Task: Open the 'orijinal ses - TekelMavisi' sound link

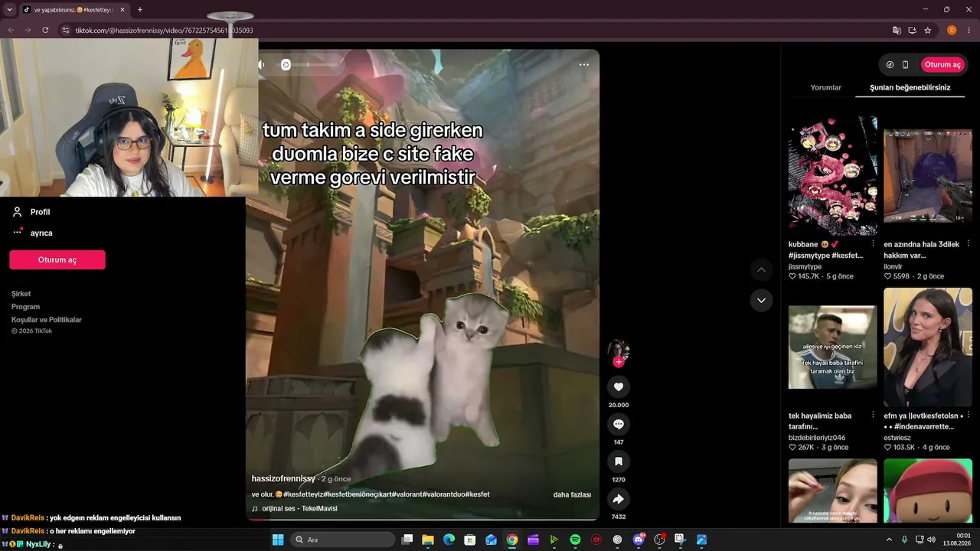Action: 299,508
